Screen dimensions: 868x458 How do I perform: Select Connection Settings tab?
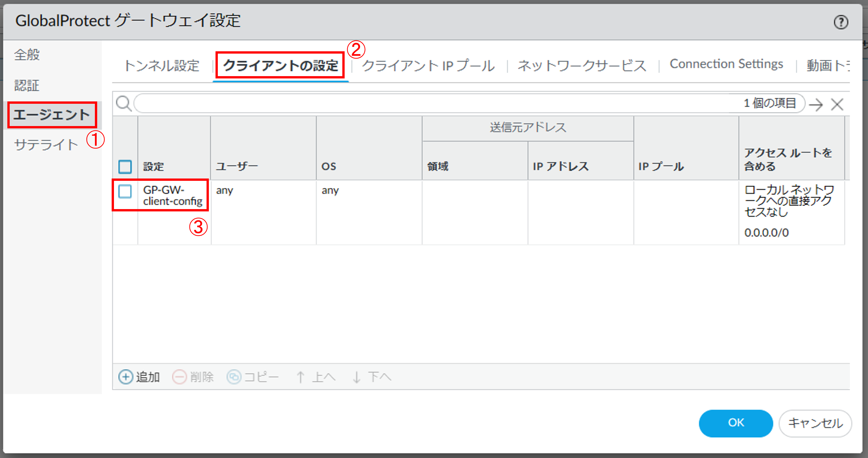726,64
